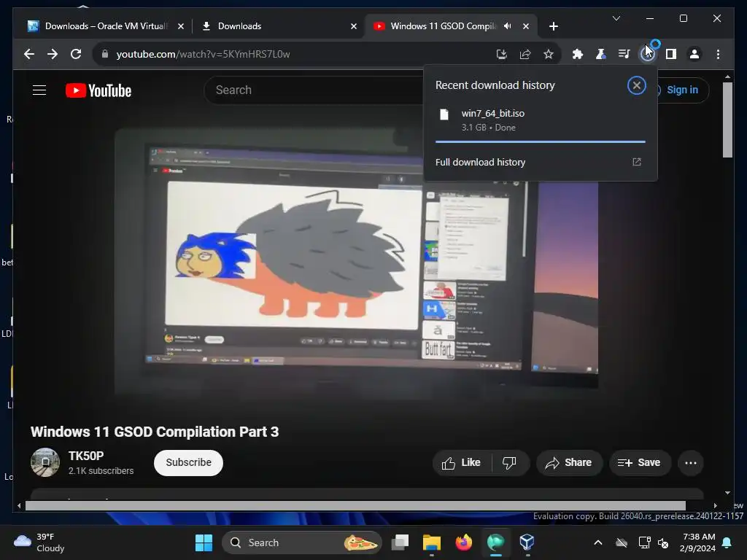The height and width of the screenshot is (560, 747).
Task: Open the more actions ellipsis button
Action: click(690, 463)
